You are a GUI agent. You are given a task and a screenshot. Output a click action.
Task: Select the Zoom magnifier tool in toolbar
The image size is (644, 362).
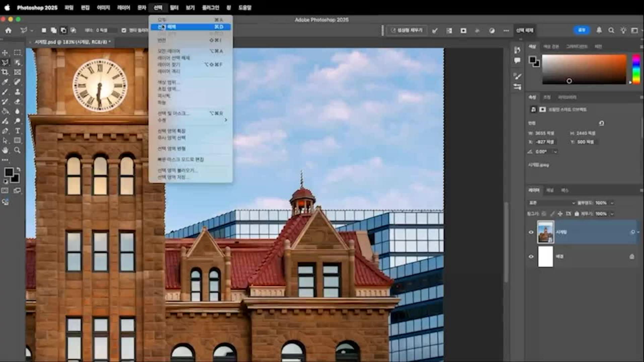click(x=17, y=150)
